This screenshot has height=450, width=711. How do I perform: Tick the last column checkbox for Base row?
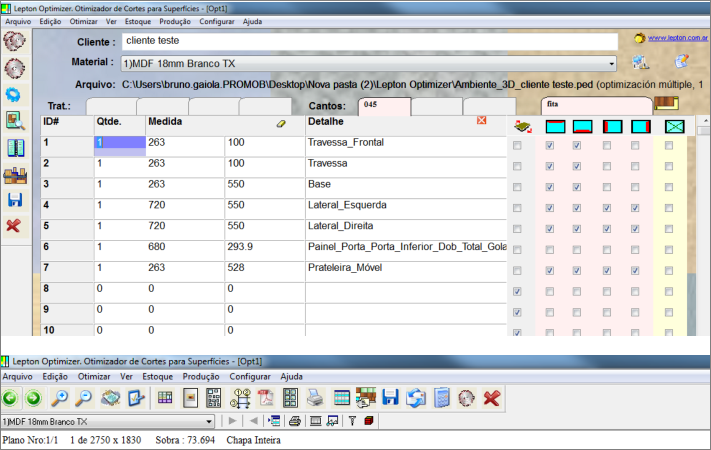[669, 187]
